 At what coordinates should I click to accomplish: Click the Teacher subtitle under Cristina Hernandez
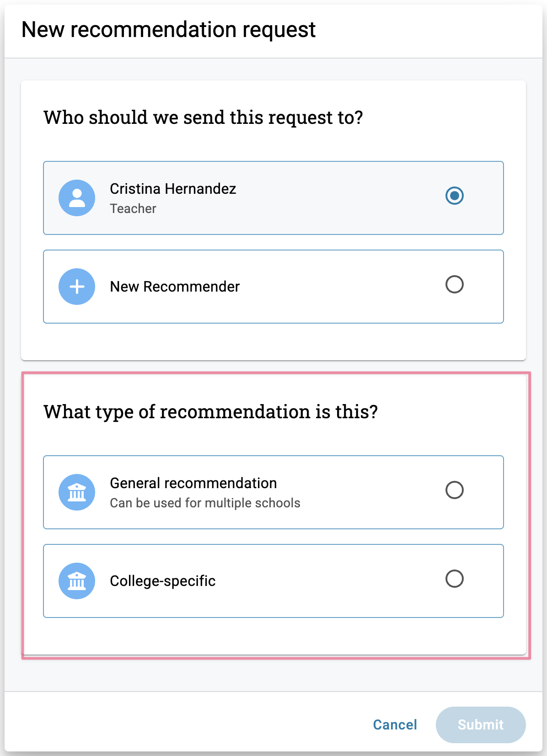133,208
